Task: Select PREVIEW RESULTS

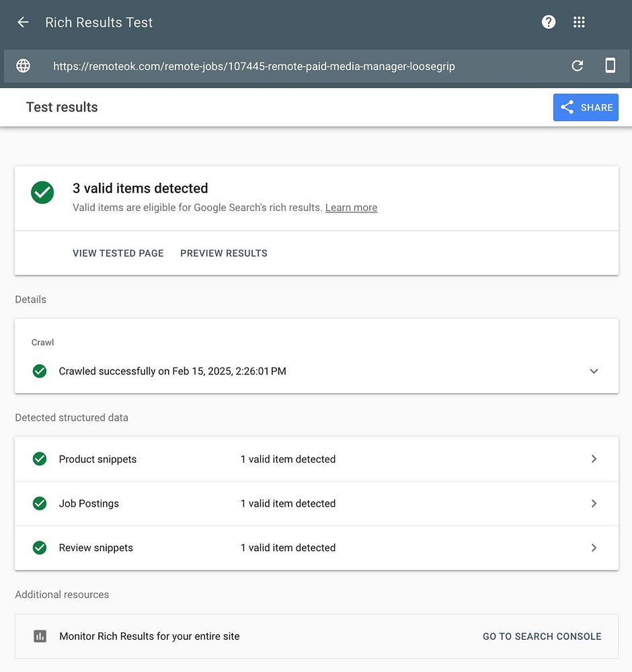Action: [224, 253]
